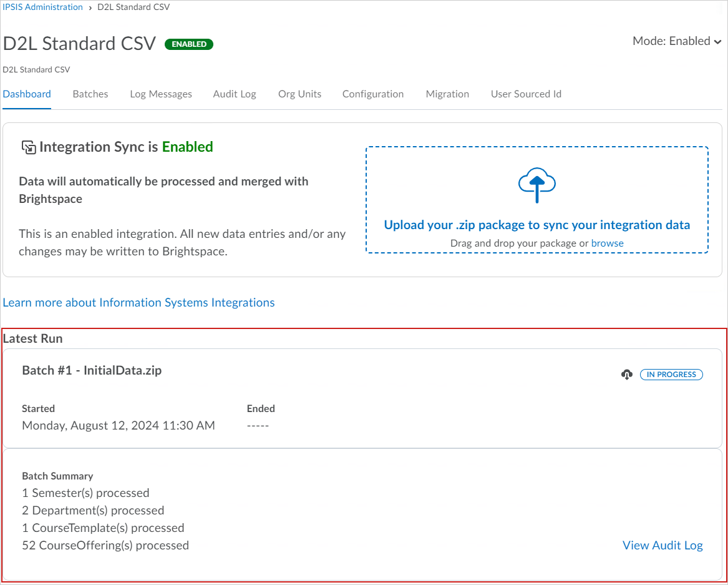Click the Batch #1 - InitialData.zip title

click(x=92, y=370)
